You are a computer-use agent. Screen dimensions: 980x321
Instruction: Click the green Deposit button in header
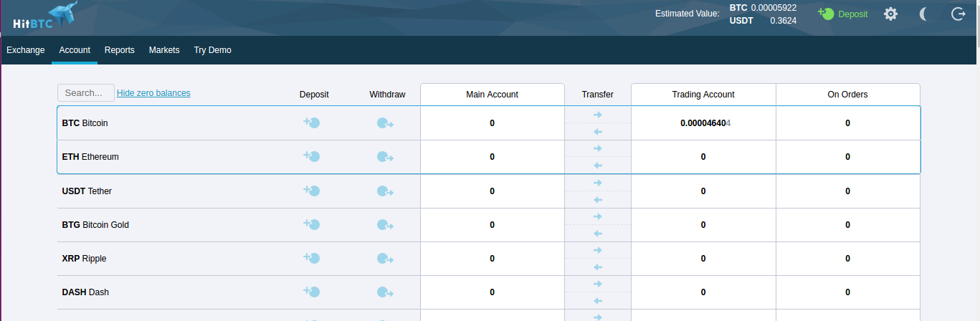tap(843, 14)
